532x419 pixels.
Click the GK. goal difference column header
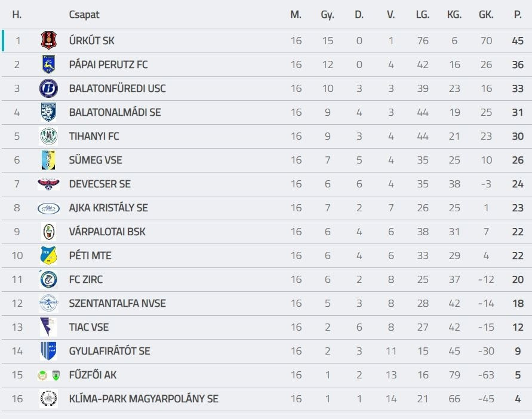point(486,14)
